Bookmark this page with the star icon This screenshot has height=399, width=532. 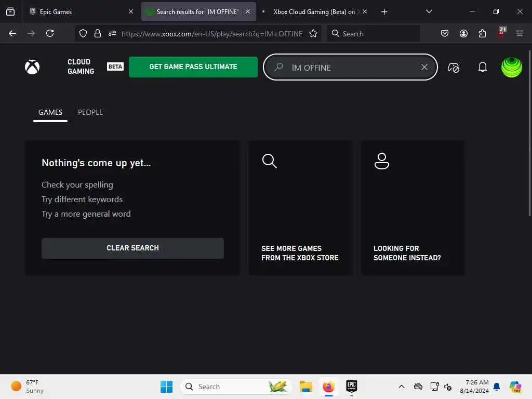tap(313, 33)
